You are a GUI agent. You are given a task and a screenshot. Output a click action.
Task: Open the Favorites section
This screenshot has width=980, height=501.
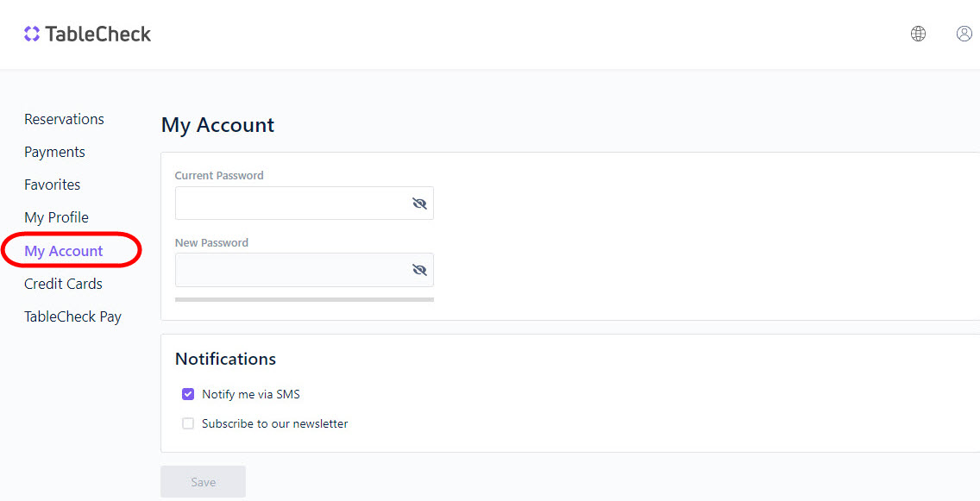click(x=52, y=185)
